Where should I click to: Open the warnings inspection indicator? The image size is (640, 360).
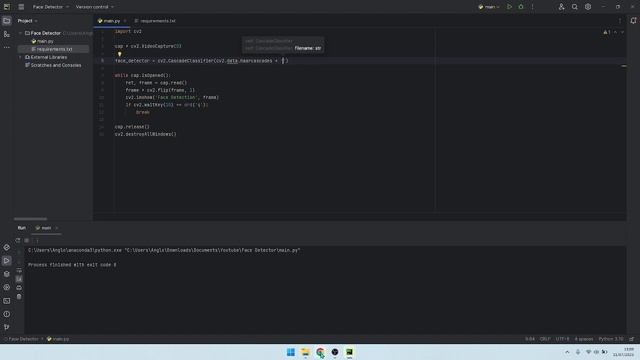tap(607, 32)
